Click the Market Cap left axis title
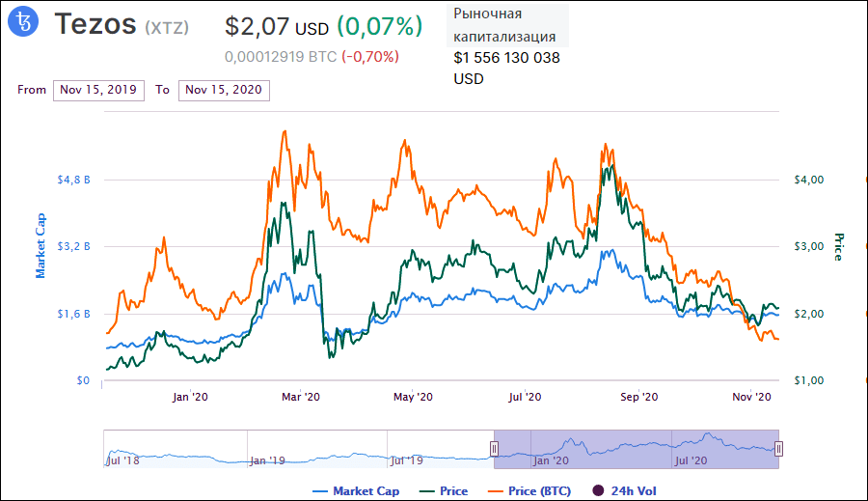The width and height of the screenshot is (868, 501). (x=41, y=245)
